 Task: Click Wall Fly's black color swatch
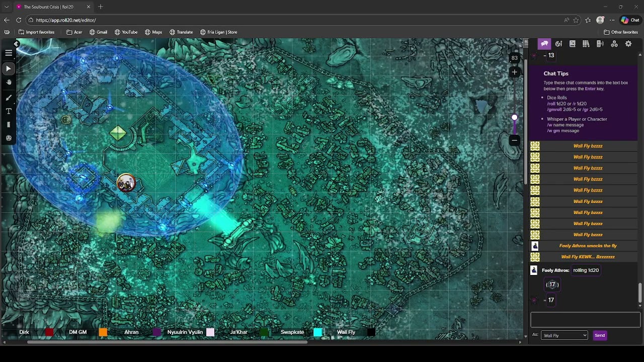click(371, 332)
